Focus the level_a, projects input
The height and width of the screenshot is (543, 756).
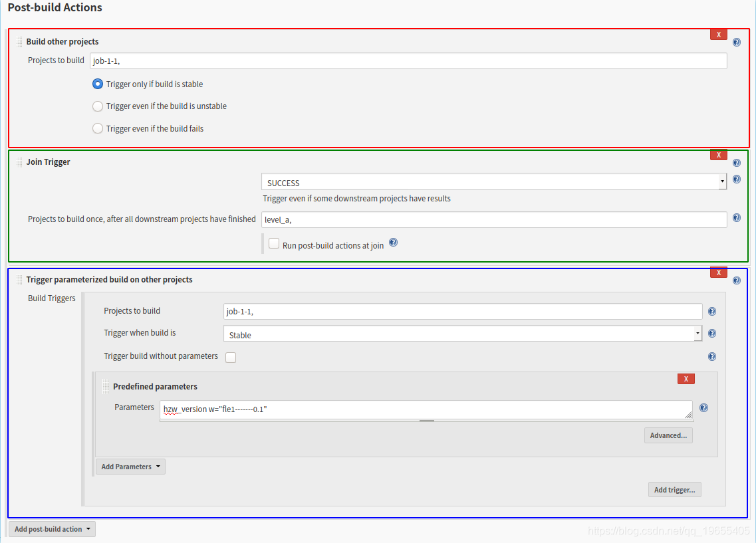click(494, 220)
